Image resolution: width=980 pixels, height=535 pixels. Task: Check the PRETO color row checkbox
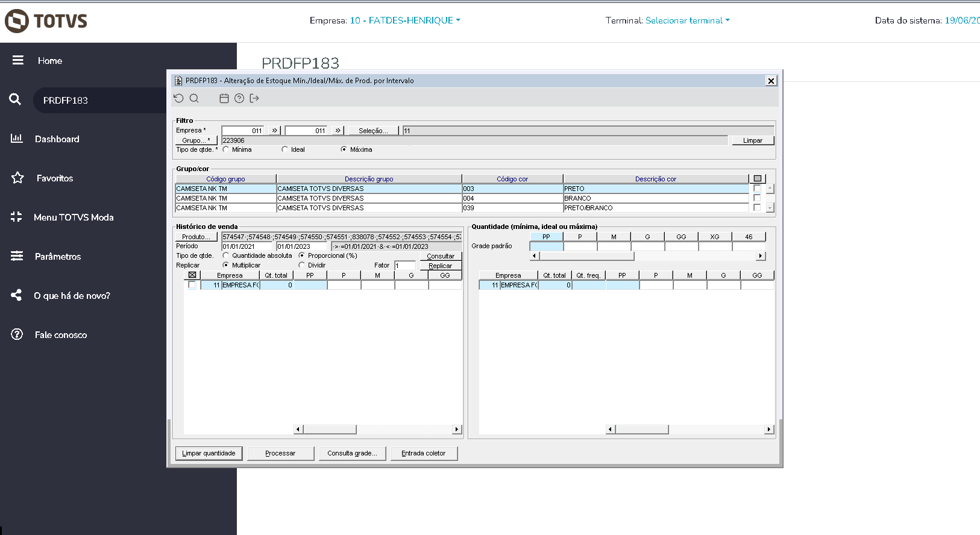coord(757,189)
